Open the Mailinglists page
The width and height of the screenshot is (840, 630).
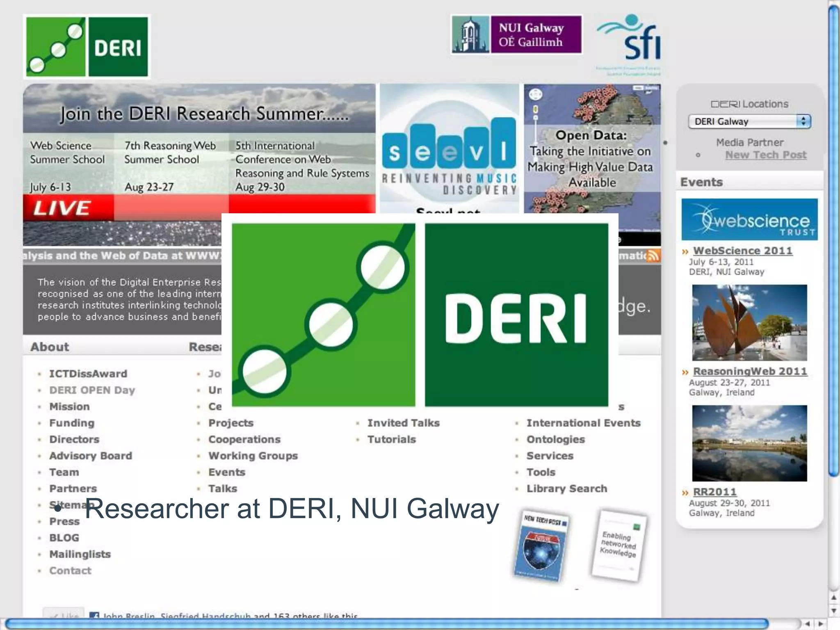point(80,554)
